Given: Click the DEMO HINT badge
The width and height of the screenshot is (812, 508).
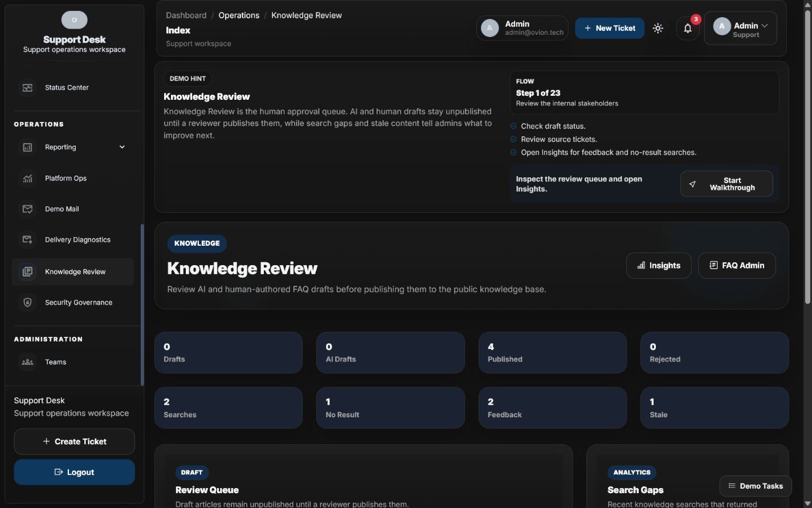Looking at the screenshot, I should (x=187, y=79).
